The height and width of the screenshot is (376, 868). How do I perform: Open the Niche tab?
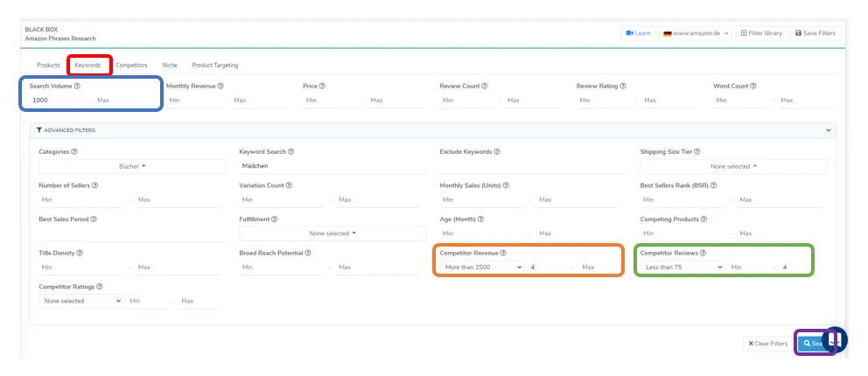[170, 66]
